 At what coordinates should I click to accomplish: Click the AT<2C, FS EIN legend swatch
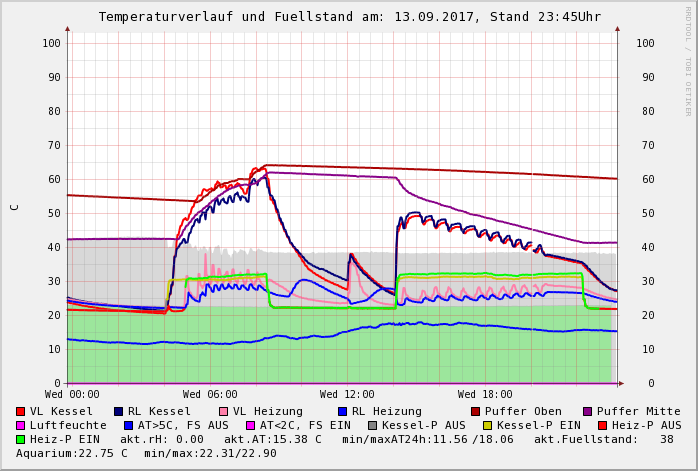pos(251,425)
